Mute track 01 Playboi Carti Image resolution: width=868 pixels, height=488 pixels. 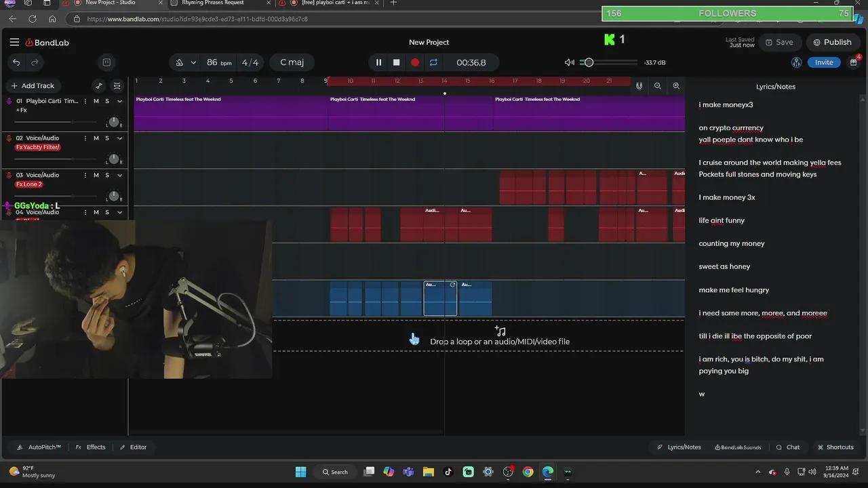click(96, 101)
